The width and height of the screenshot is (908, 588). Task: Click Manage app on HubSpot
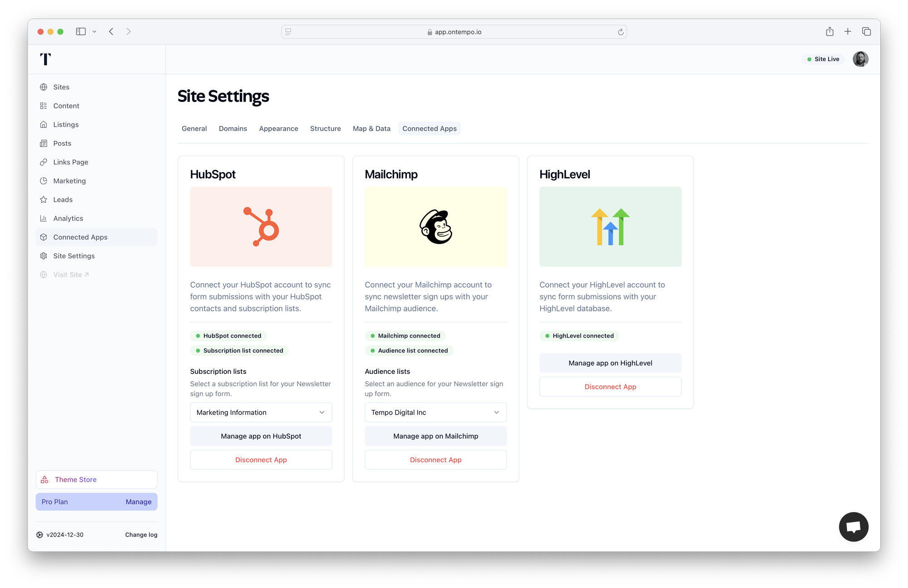click(x=261, y=436)
